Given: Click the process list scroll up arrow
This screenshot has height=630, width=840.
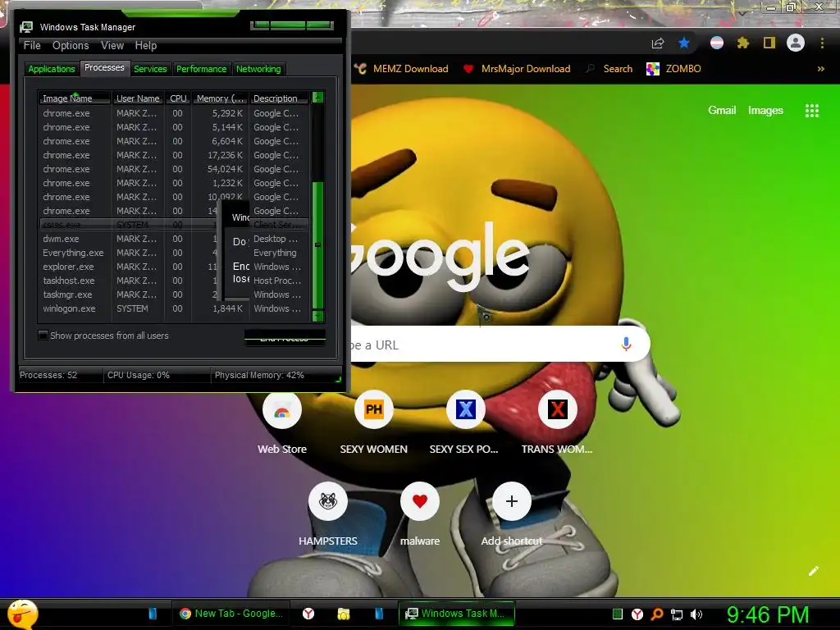Looking at the screenshot, I should [317, 98].
